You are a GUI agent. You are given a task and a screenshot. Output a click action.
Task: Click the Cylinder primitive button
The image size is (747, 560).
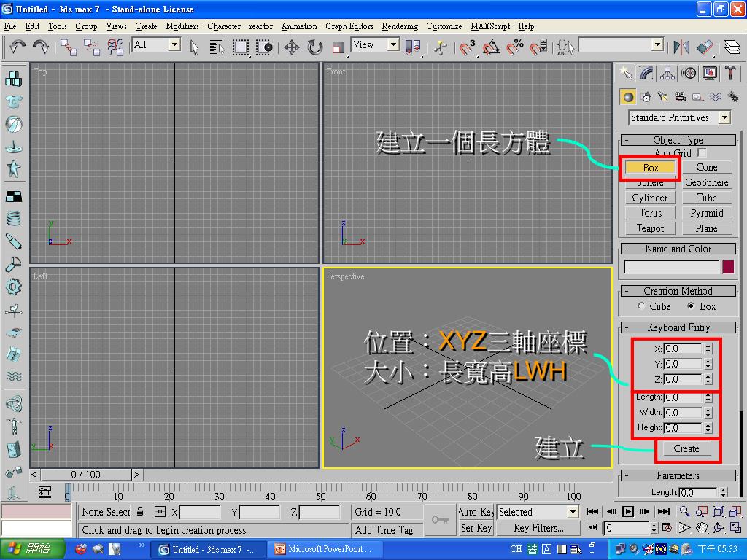pos(650,198)
